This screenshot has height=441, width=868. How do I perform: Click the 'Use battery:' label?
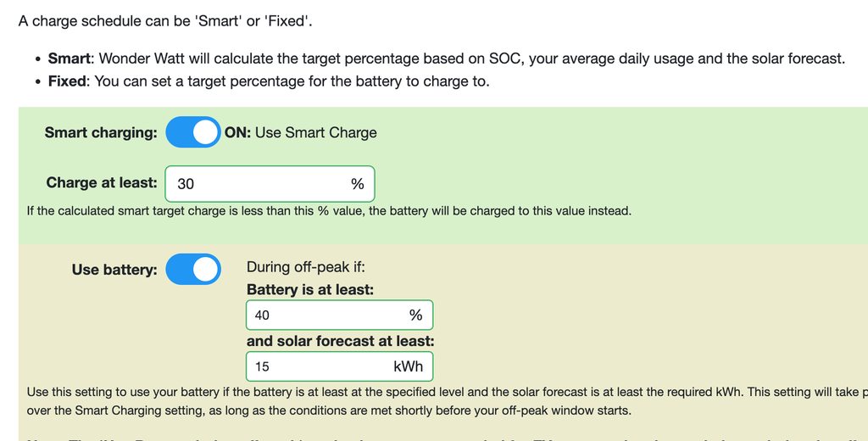(x=114, y=270)
